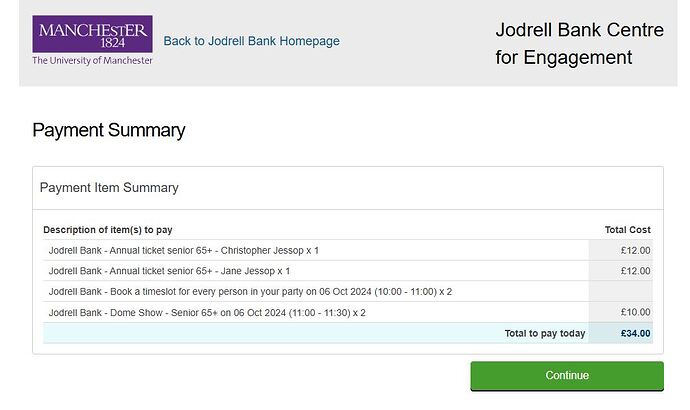Click The University of Manchester text under logo
690x410 pixels.
92,61
